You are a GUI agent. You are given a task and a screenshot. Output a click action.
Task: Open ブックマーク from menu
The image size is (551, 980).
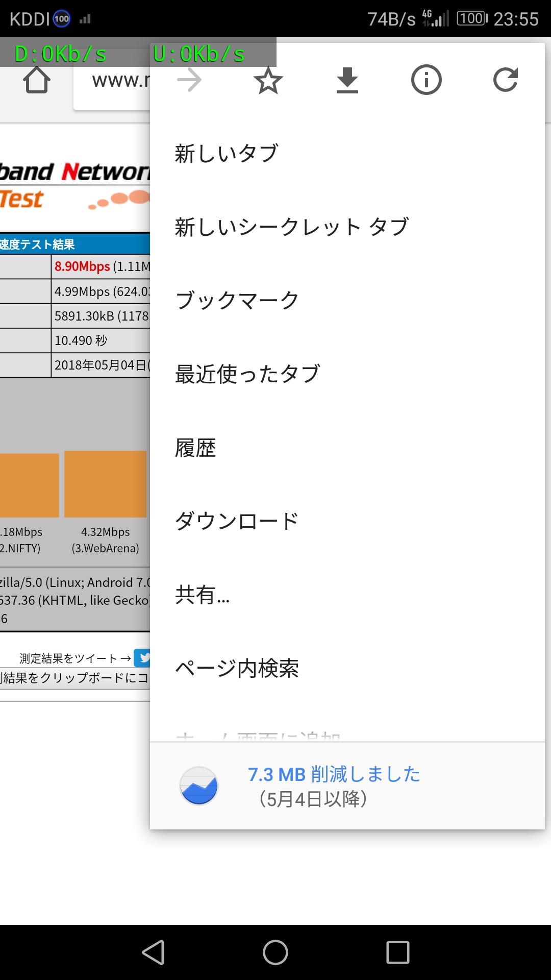(347, 301)
